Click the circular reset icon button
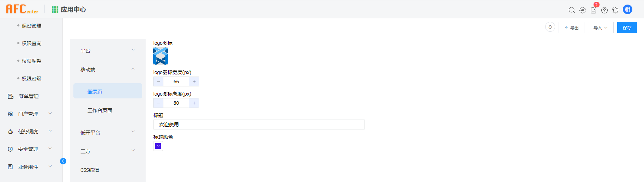This screenshot has height=182, width=644. (x=550, y=27)
